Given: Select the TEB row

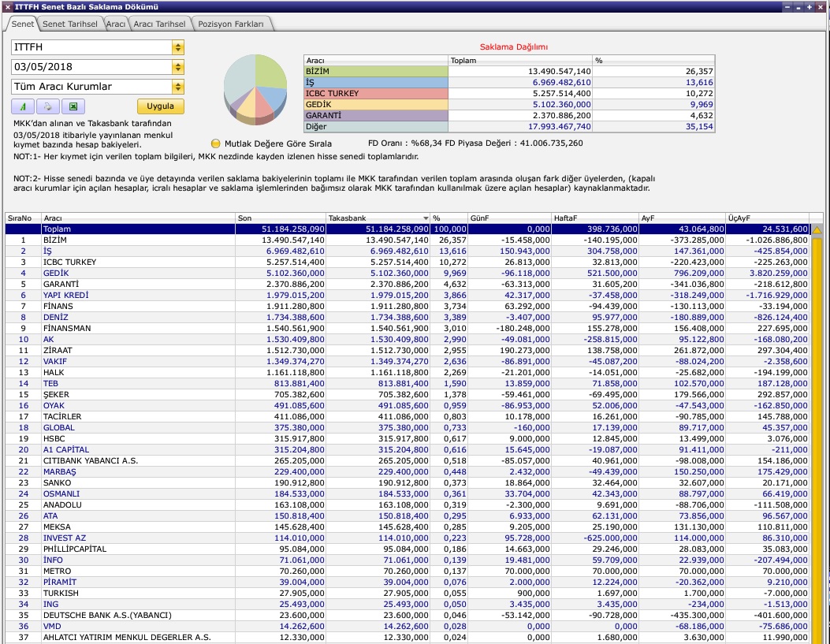Looking at the screenshot, I should [x=407, y=384].
